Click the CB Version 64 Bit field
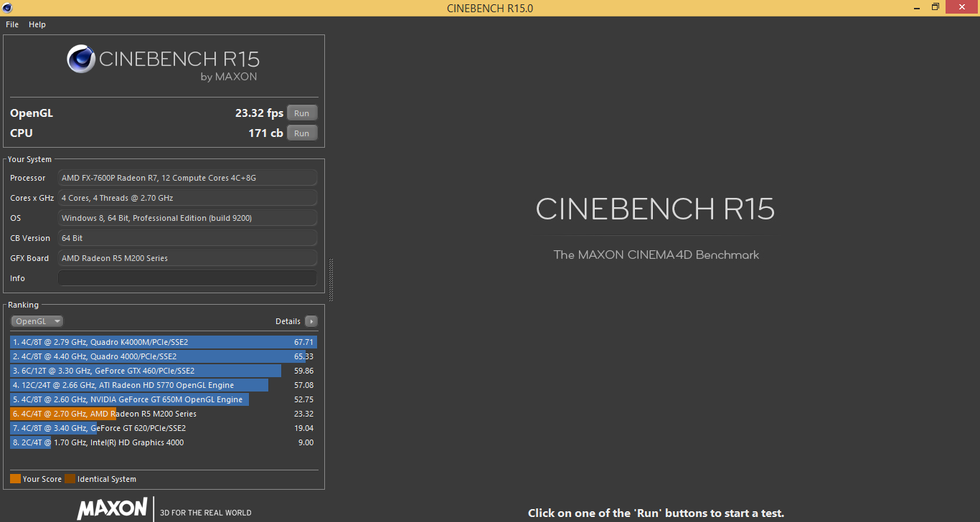The image size is (980, 522). point(187,238)
